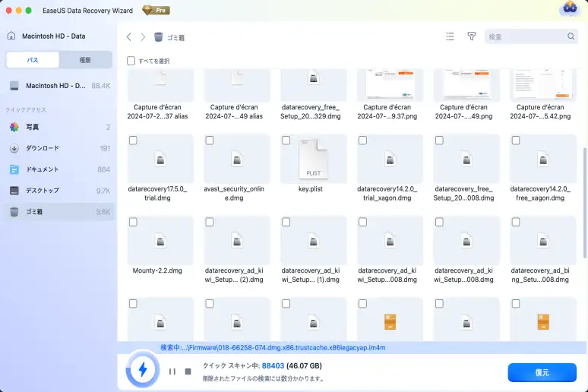
Task: Open ダウンロード in quick access
Action: (43, 148)
